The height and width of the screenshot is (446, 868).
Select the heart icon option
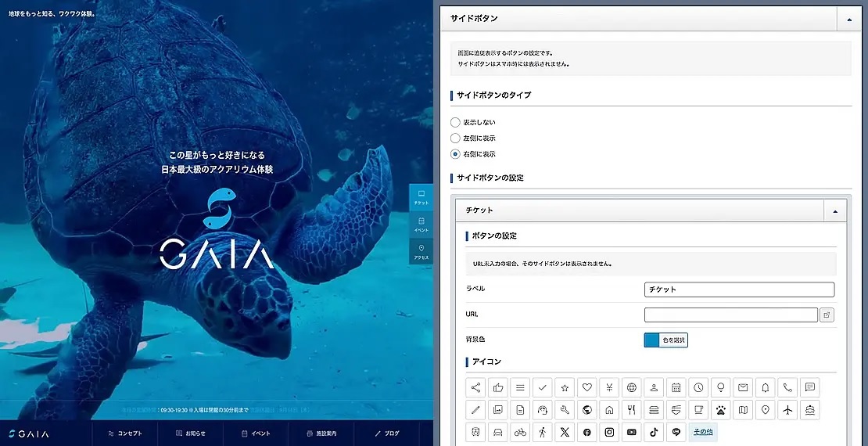tap(587, 387)
